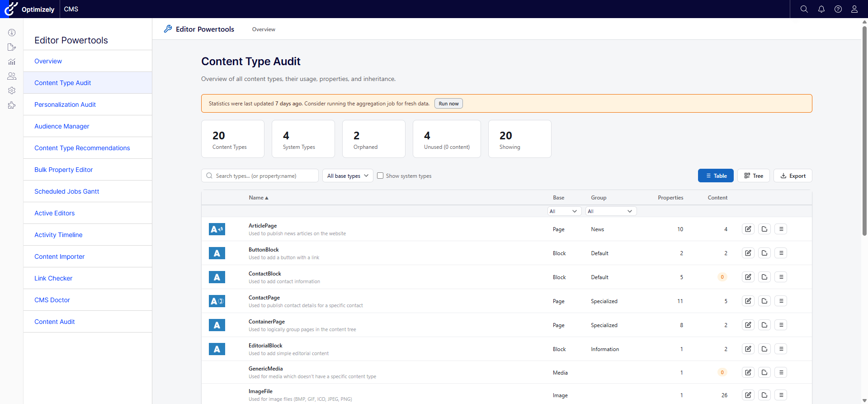Click the Export button
Viewport: 868px width, 404px height.
point(793,176)
